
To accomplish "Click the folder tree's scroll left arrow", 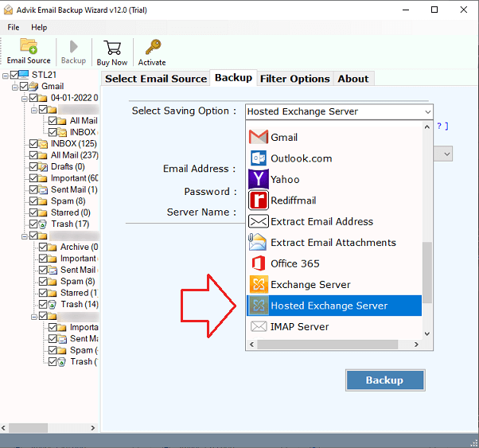I will pos(4,428).
